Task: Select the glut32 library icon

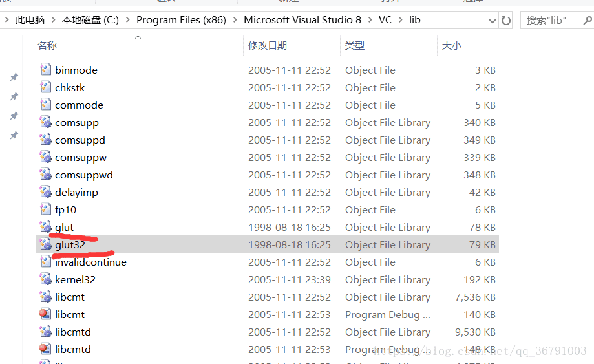Action: click(45, 244)
